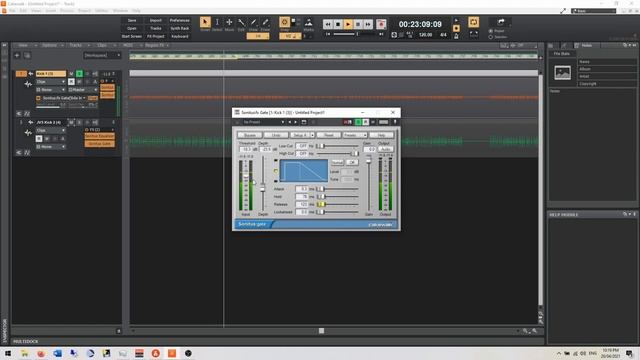Select the Selection radio option

pos(491,37)
